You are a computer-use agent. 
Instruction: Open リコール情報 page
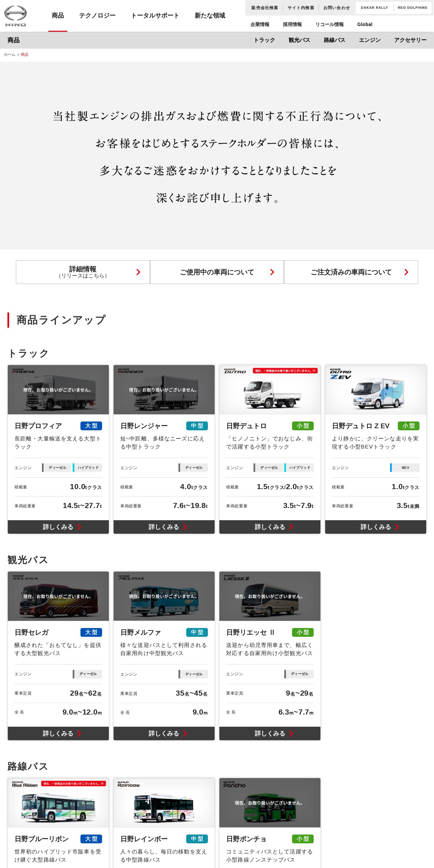(330, 24)
